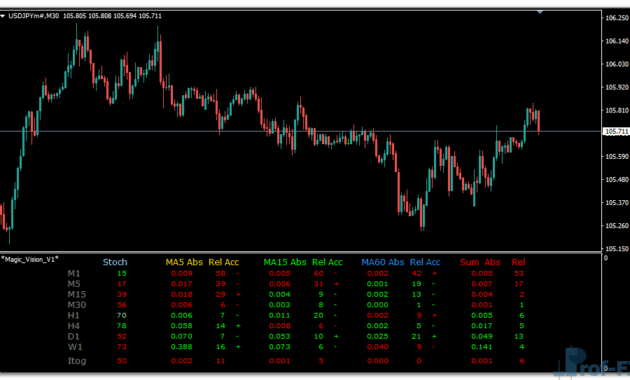Click the 106.250 price scale label
This screenshot has width=630, height=380.
(617, 18)
